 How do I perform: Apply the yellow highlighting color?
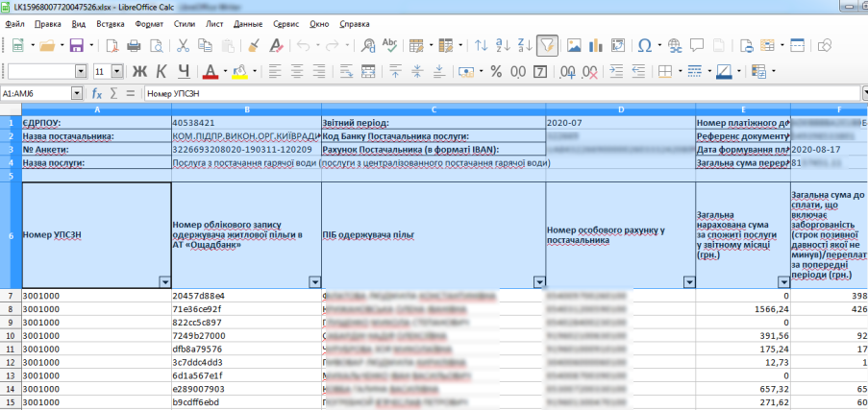click(x=238, y=71)
